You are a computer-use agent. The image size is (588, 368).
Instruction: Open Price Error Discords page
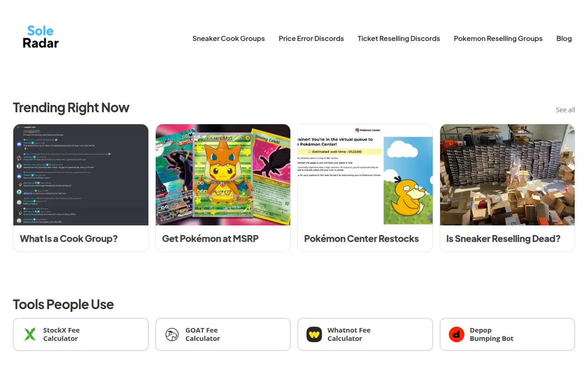(311, 39)
